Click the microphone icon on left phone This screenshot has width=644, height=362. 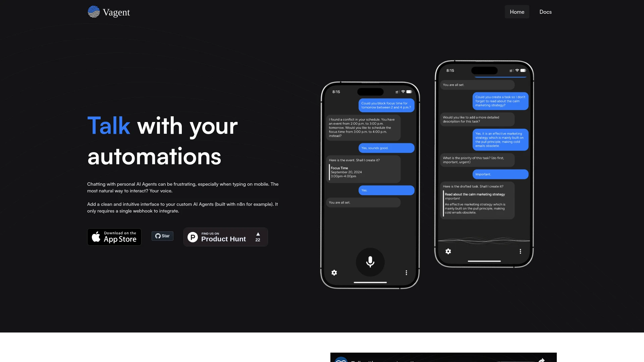(370, 262)
